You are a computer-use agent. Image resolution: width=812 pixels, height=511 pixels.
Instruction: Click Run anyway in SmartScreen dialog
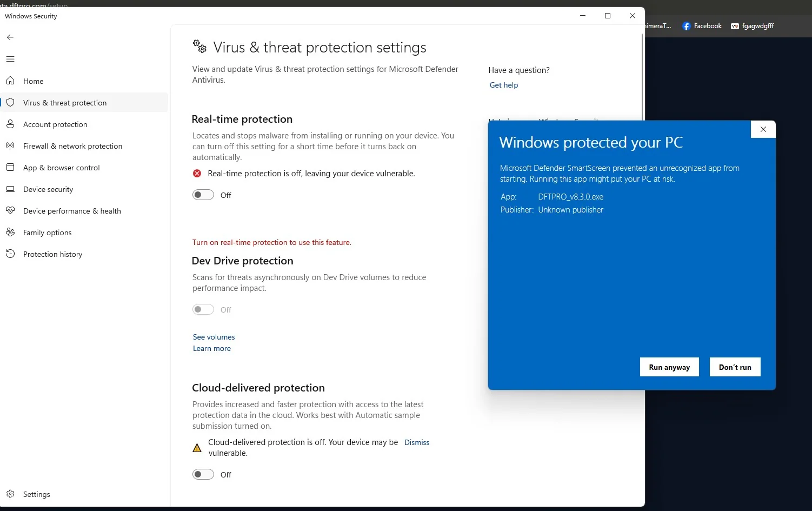coord(669,367)
